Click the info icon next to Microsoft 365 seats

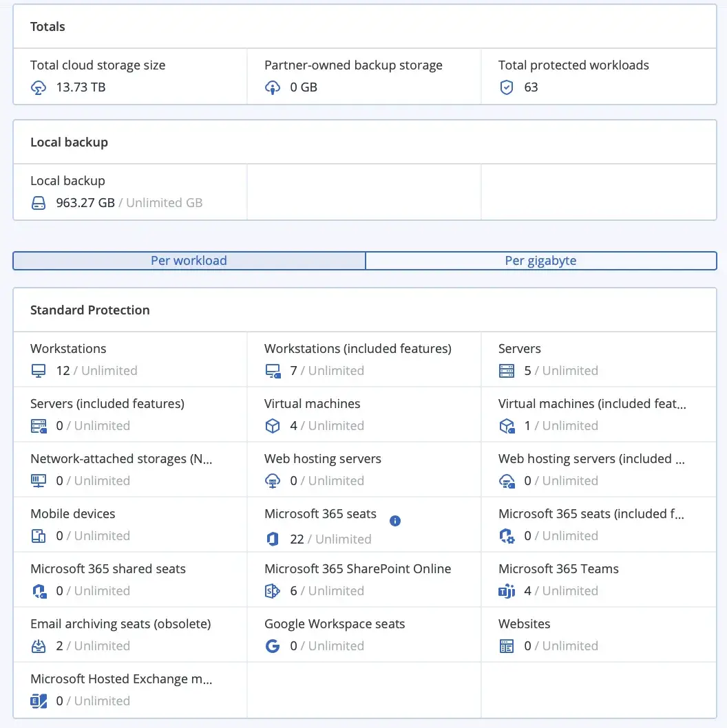click(x=395, y=521)
